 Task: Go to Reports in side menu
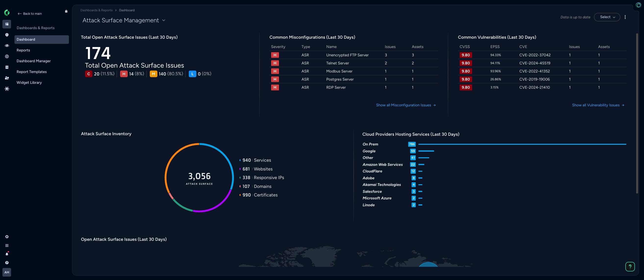(x=23, y=50)
